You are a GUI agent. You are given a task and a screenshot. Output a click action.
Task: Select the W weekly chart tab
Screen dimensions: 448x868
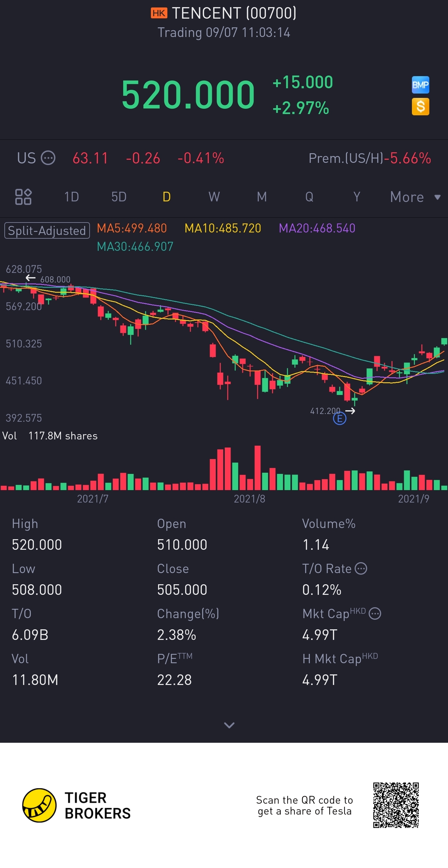[214, 197]
